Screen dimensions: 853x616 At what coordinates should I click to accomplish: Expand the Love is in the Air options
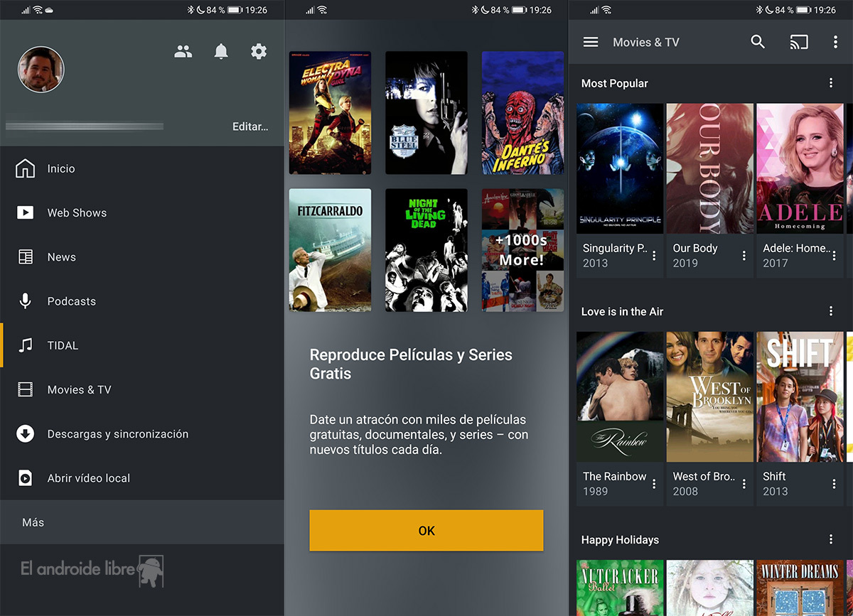[831, 311]
